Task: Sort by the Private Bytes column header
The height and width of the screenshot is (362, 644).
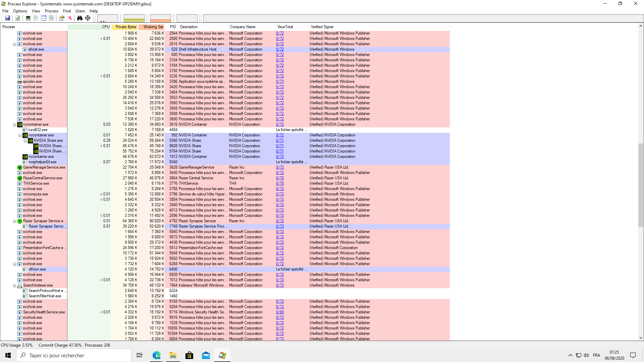Action: pos(126,27)
